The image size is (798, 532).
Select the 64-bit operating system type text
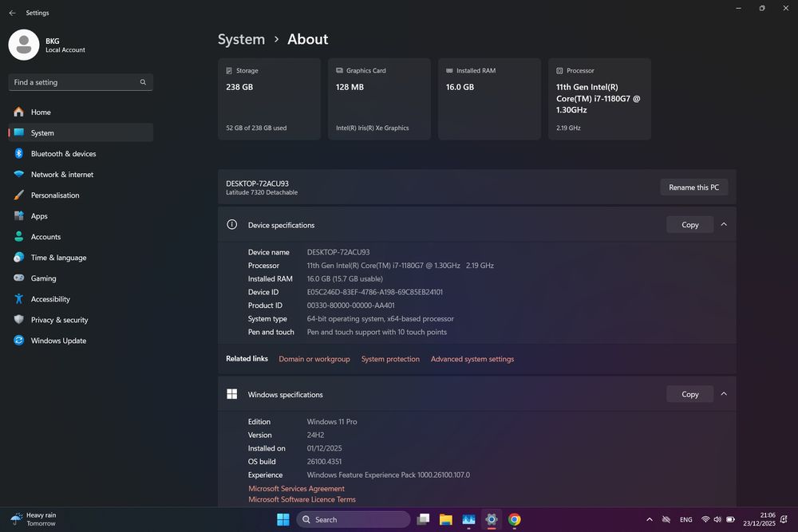point(380,318)
